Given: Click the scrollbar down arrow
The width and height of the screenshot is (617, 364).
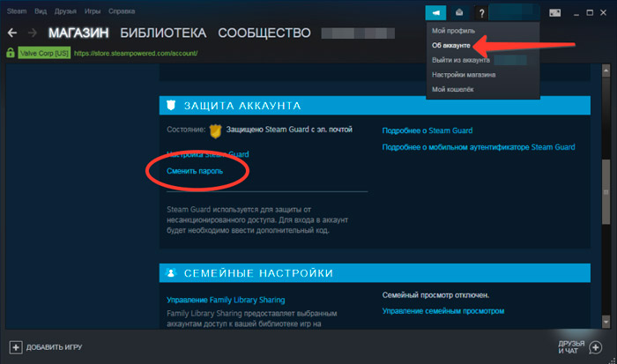Looking at the screenshot, I should click(x=606, y=322).
